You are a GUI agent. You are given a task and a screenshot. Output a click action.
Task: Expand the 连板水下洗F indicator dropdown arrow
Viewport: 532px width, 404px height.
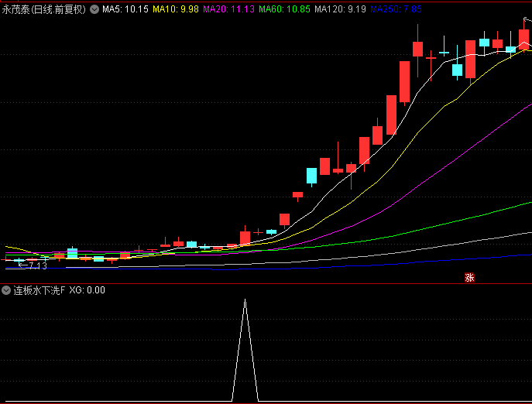tap(6, 291)
